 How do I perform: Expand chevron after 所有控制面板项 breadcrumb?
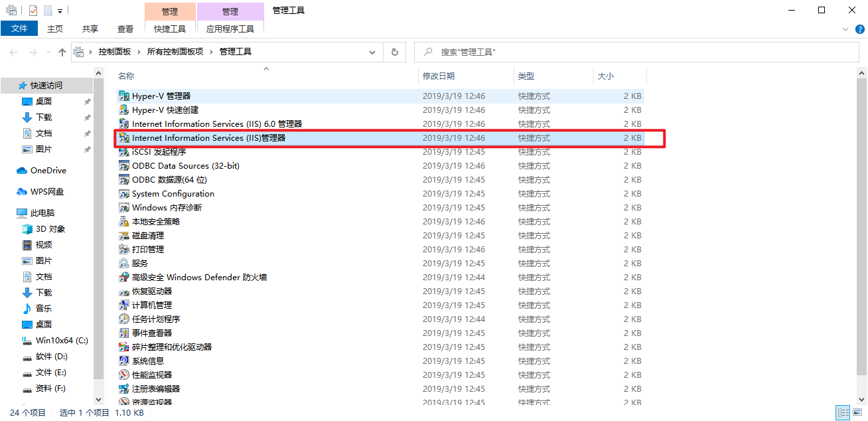click(x=211, y=52)
